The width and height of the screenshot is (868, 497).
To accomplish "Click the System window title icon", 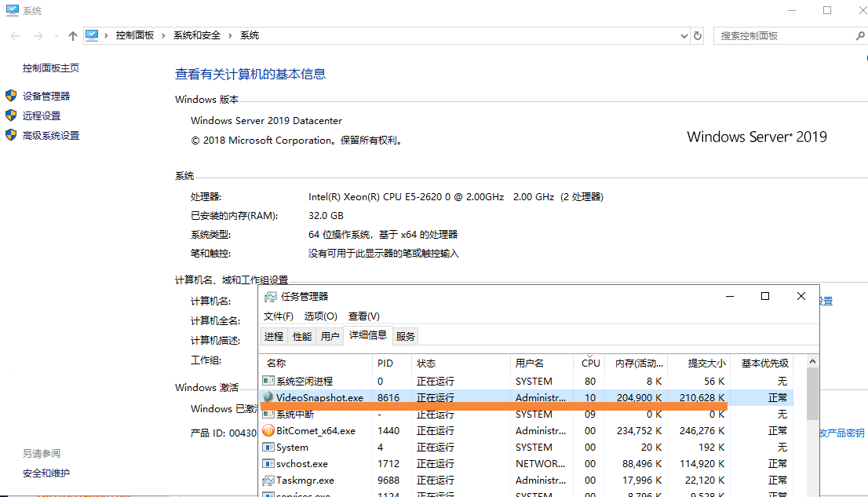I will (x=13, y=10).
